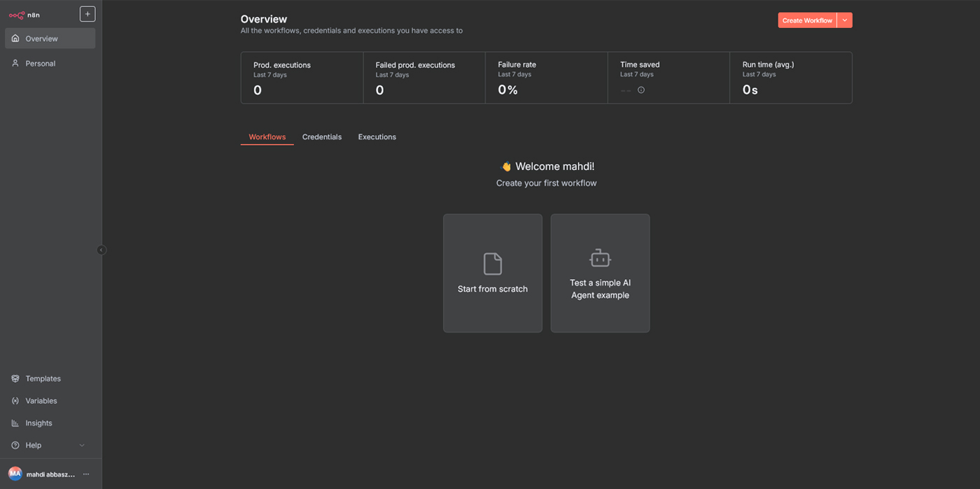Open dropdown arrow next to Create Workflow
The height and width of the screenshot is (489, 980).
(845, 20)
